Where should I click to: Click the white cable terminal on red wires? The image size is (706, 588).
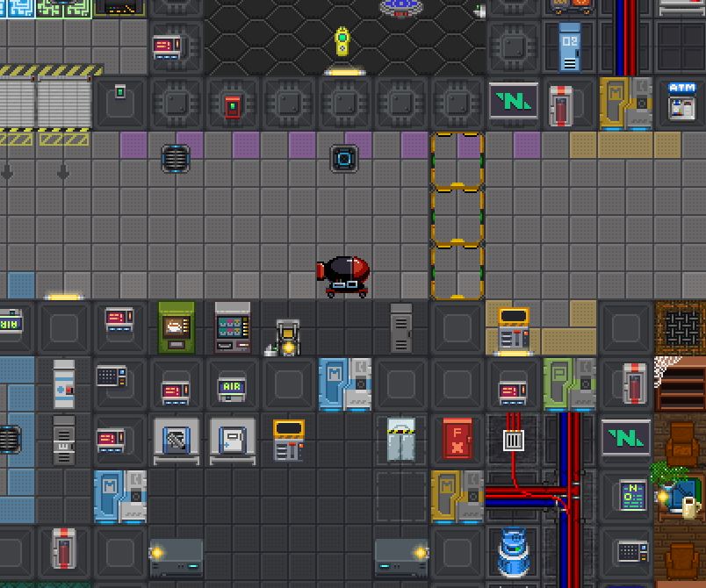click(x=514, y=439)
